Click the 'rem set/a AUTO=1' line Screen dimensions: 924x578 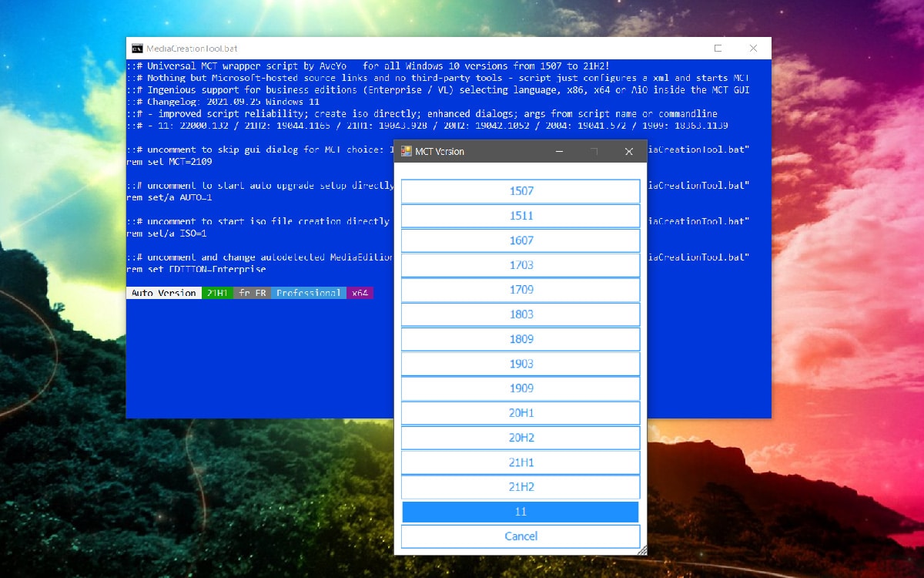[x=169, y=198]
